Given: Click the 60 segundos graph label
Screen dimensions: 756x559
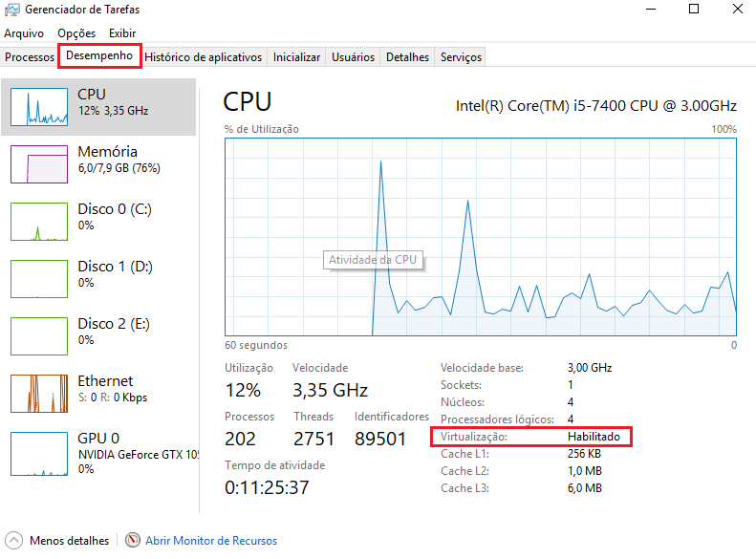Looking at the screenshot, I should tap(256, 345).
